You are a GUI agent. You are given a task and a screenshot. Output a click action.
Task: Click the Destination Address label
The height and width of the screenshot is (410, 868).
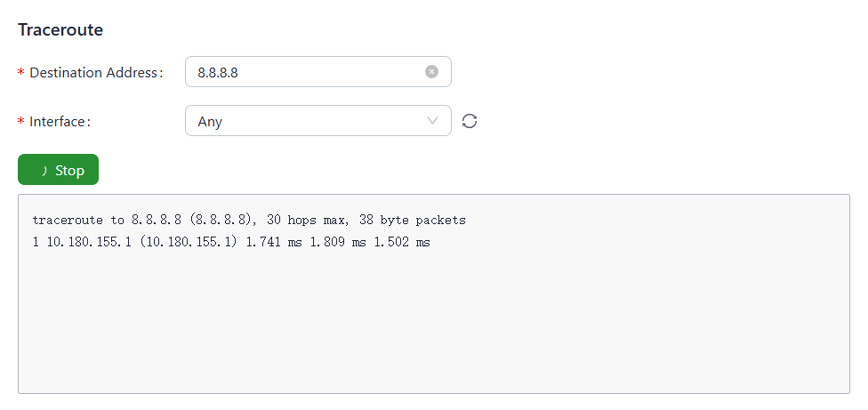96,72
